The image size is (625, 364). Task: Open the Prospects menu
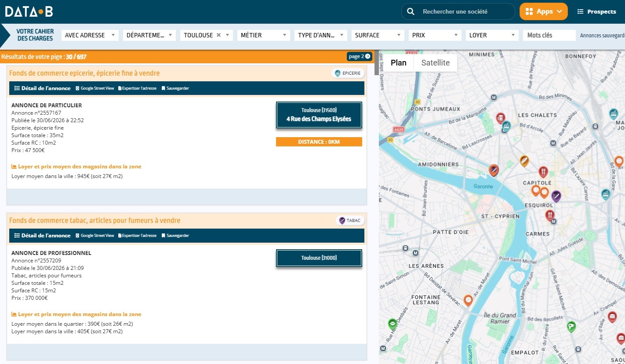click(596, 11)
